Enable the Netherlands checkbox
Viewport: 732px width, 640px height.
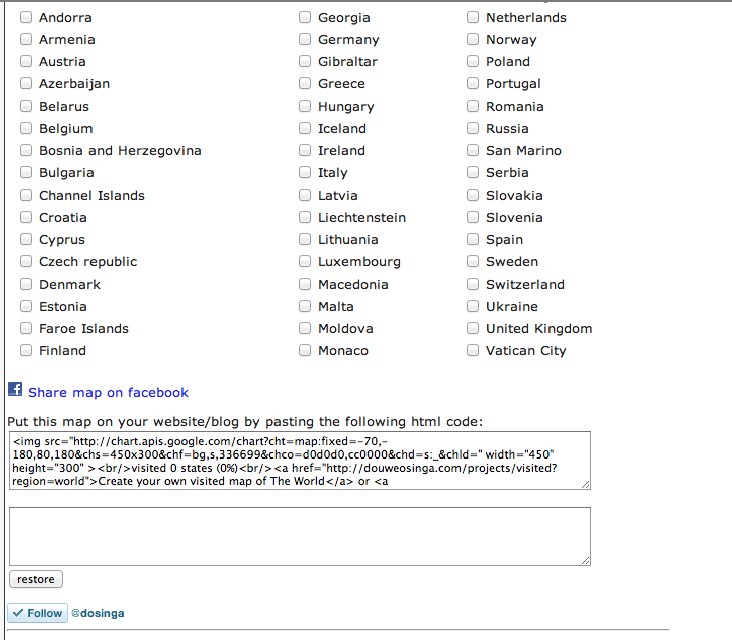[473, 17]
